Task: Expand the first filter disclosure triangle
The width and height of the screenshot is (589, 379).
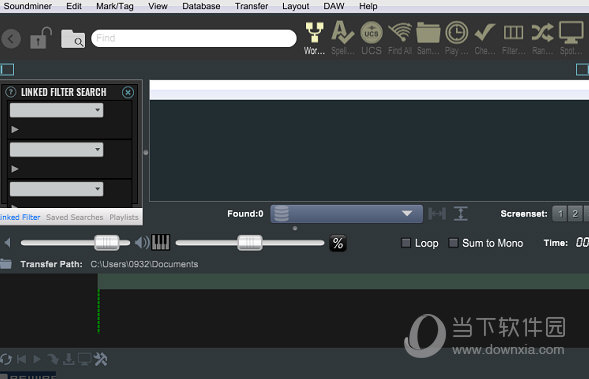Action: [x=15, y=130]
